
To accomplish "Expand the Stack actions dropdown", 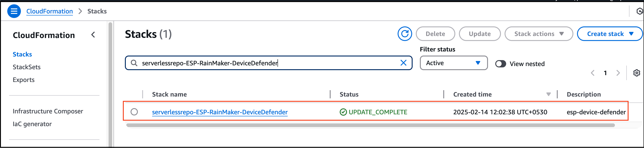I will tap(538, 34).
